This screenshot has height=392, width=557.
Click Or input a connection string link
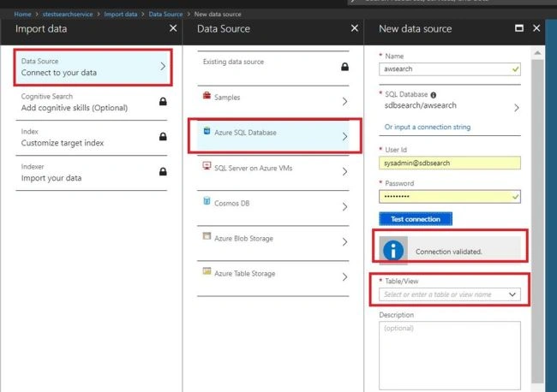click(x=428, y=127)
